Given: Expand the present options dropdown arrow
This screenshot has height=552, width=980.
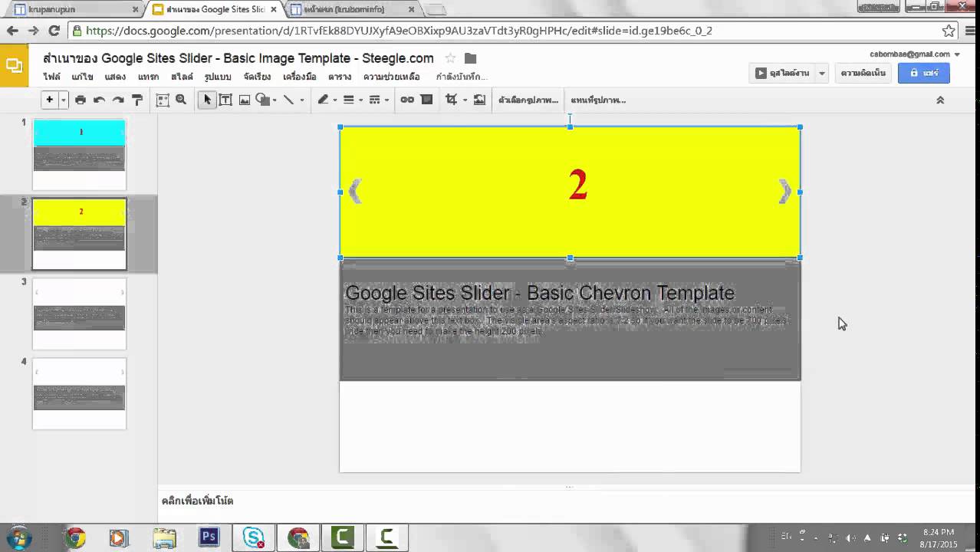Looking at the screenshot, I should click(822, 73).
